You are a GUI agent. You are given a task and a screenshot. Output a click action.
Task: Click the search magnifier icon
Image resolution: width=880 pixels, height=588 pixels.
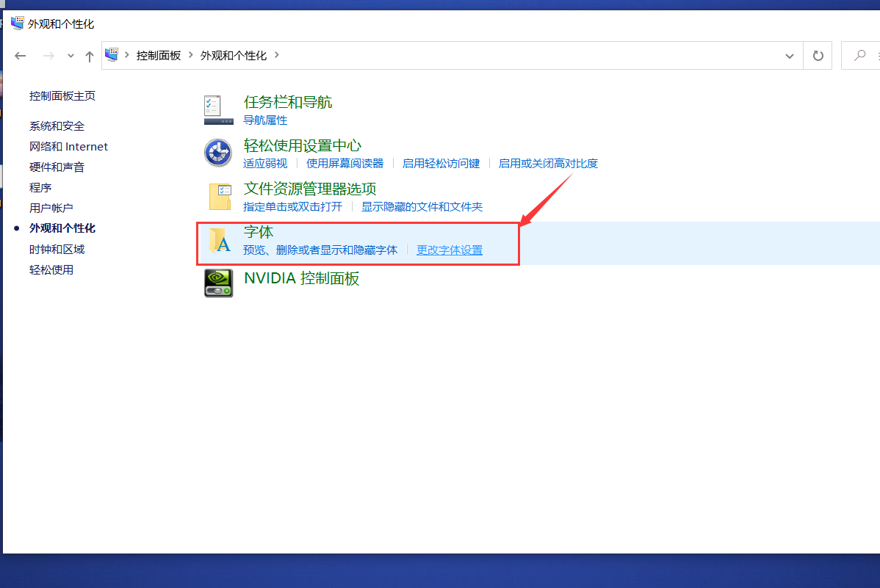click(859, 56)
